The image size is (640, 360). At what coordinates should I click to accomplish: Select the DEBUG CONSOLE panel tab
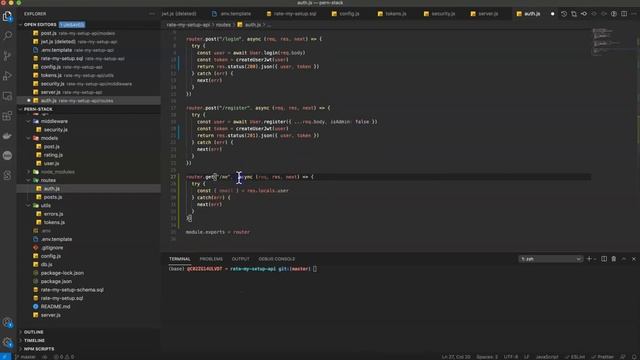point(276,259)
